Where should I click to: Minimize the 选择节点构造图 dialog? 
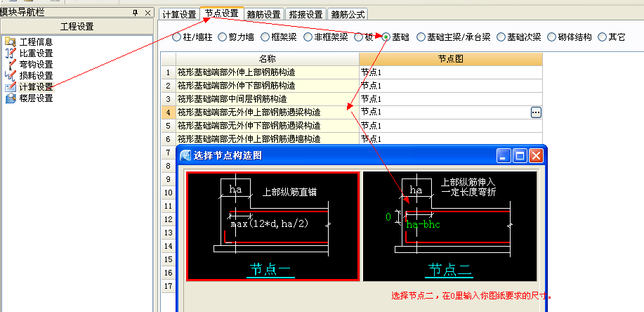coord(504,156)
